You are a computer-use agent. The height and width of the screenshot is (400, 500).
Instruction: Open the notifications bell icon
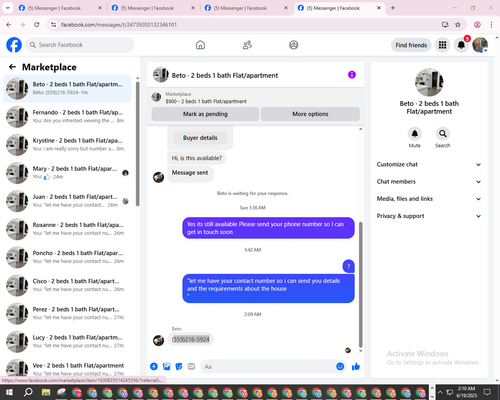tap(461, 45)
